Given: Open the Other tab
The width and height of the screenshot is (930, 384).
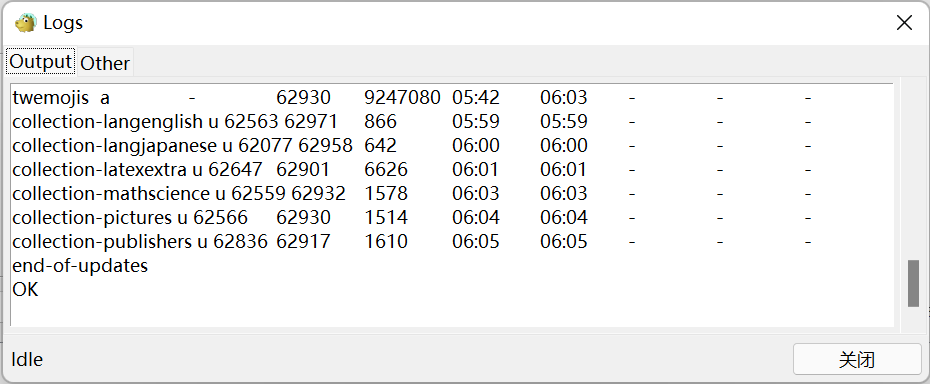Looking at the screenshot, I should pos(105,62).
